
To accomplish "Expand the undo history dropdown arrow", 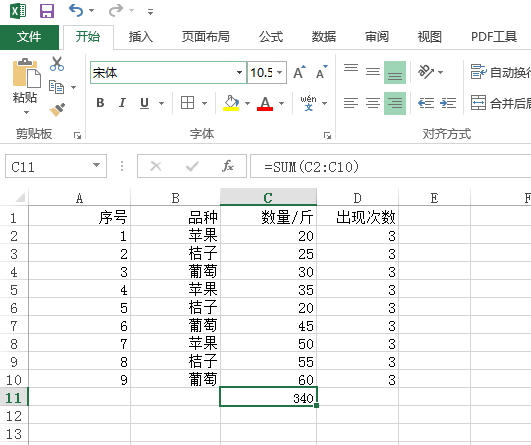I will point(91,11).
